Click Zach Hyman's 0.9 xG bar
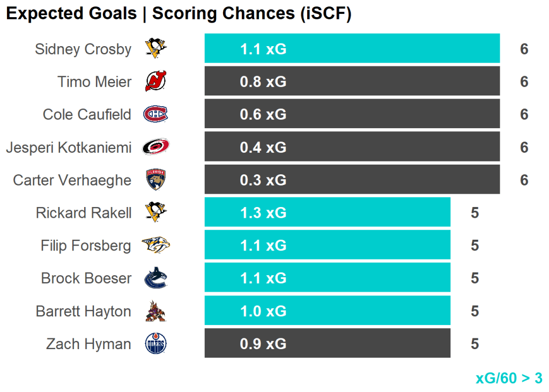 point(327,344)
